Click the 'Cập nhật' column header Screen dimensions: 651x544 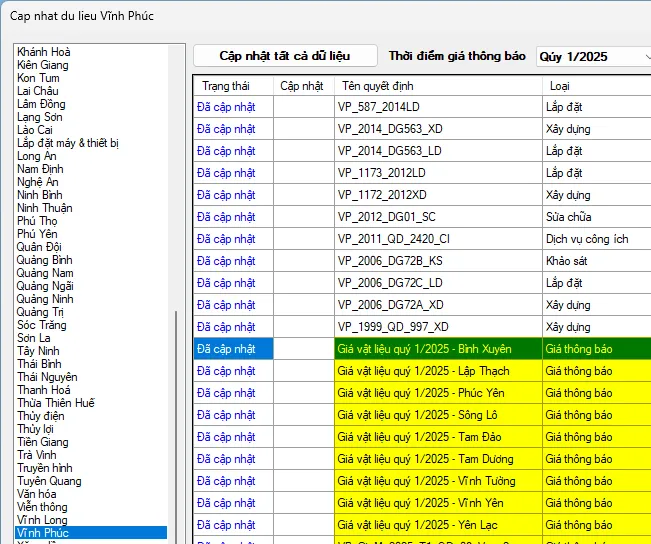(302, 86)
